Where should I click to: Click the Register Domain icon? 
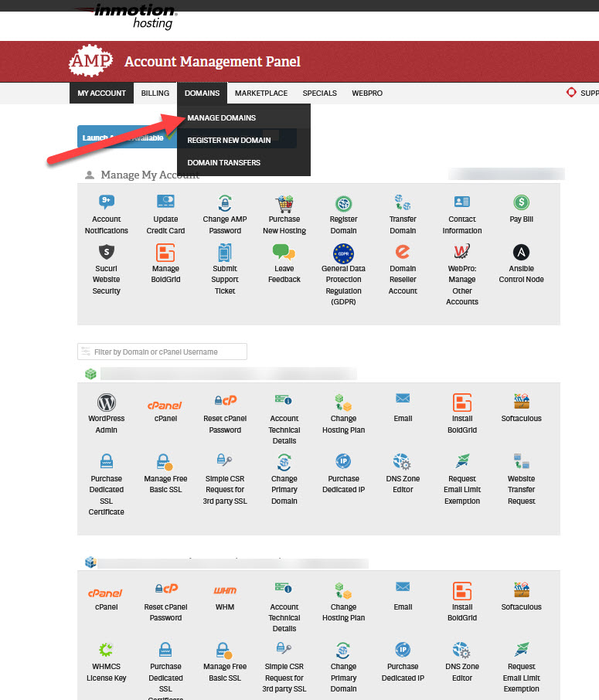[x=343, y=203]
